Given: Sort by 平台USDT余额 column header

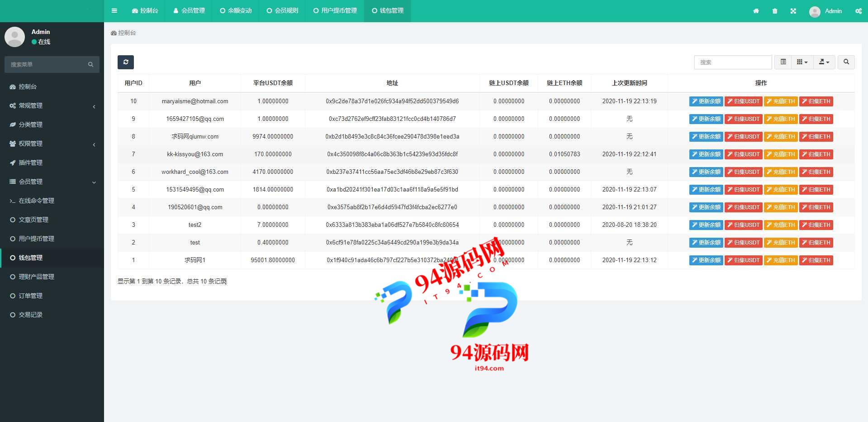Looking at the screenshot, I should (273, 83).
